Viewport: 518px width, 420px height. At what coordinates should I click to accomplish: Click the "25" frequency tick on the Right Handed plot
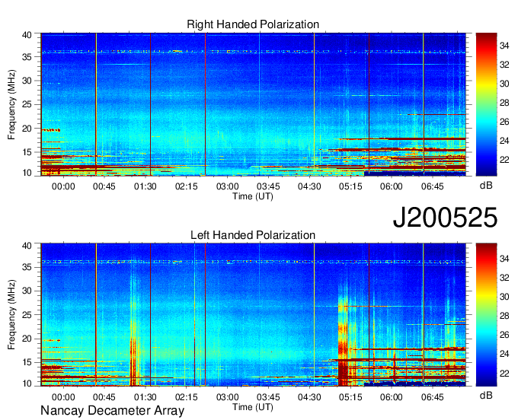(x=27, y=104)
